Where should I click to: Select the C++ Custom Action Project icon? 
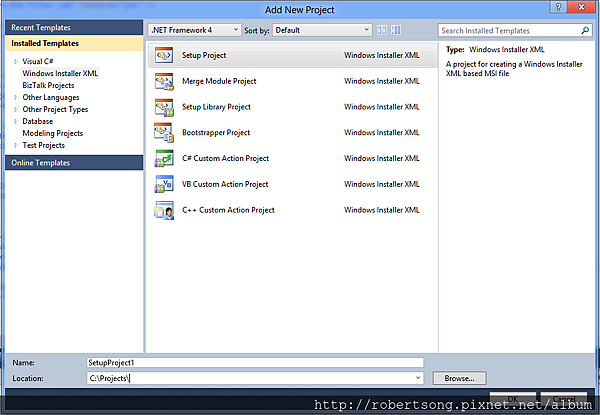[164, 210]
